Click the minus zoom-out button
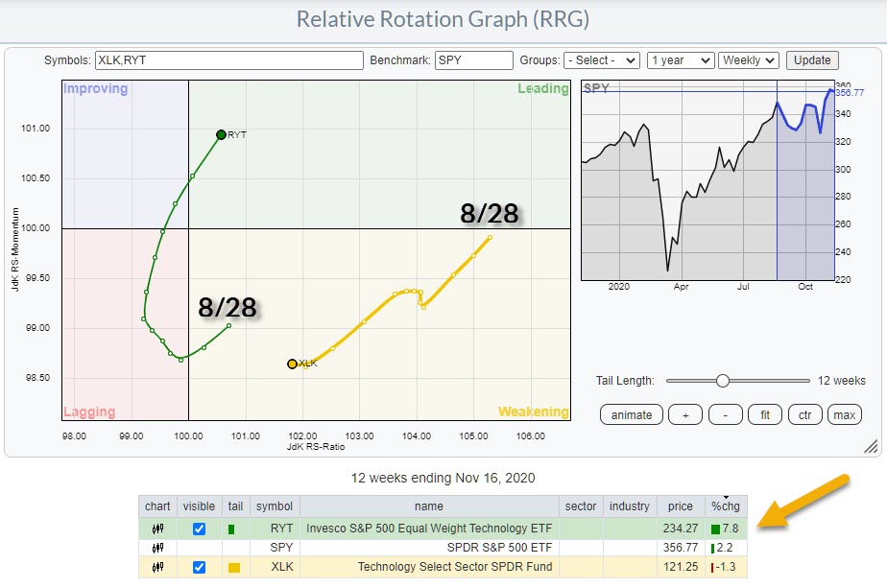Viewport: 887px width, 588px height. pos(726,414)
